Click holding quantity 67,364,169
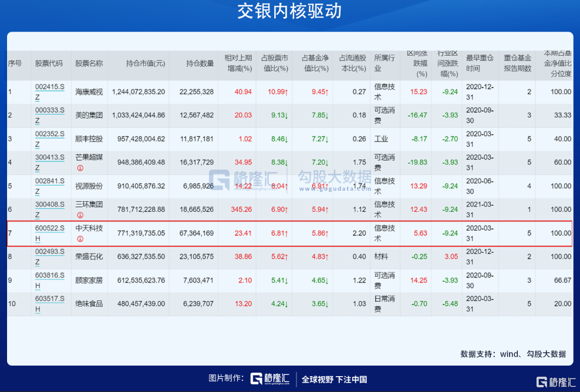The width and height of the screenshot is (580, 392). pos(197,234)
